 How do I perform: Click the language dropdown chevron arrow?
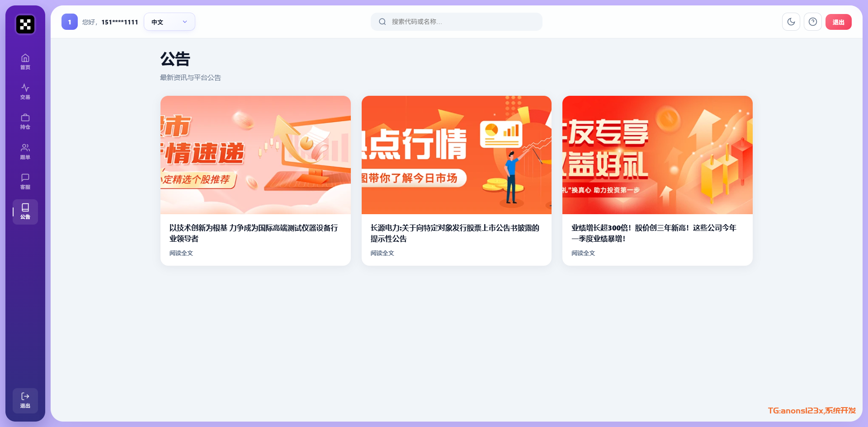[185, 22]
